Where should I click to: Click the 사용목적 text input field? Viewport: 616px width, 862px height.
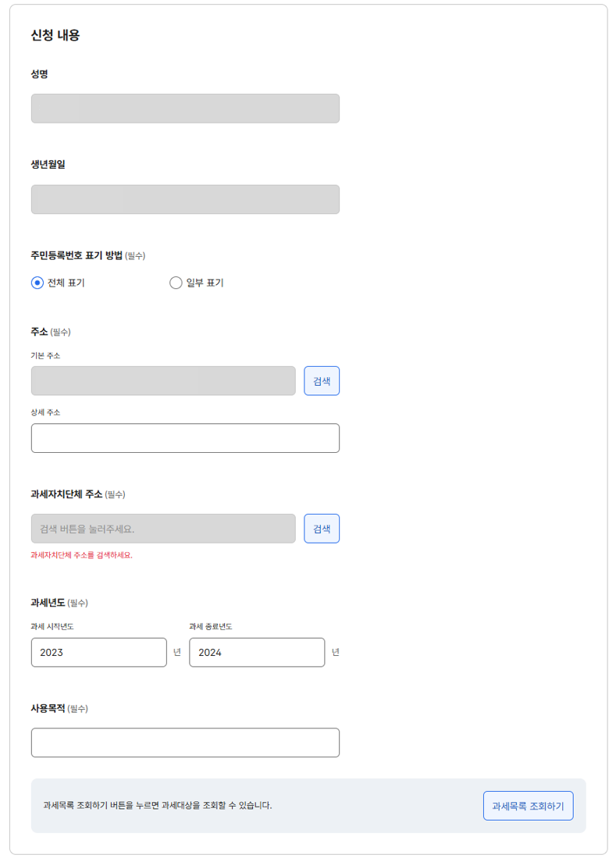click(185, 743)
